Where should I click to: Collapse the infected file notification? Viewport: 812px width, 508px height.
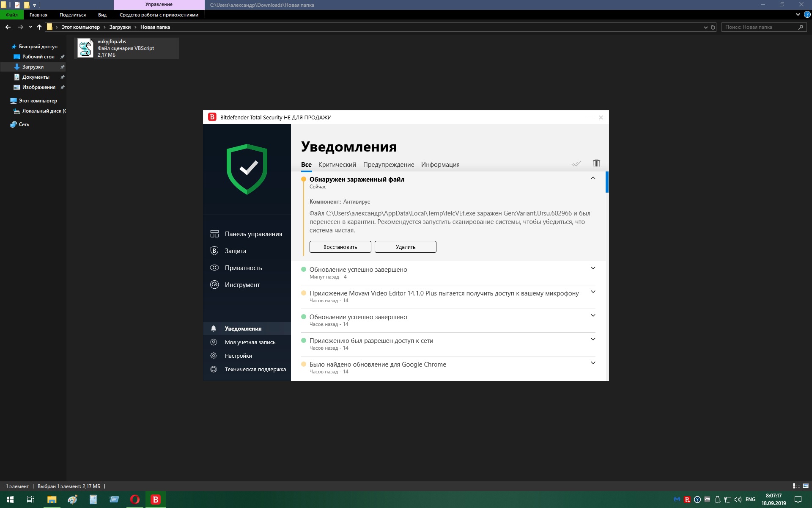pos(593,178)
